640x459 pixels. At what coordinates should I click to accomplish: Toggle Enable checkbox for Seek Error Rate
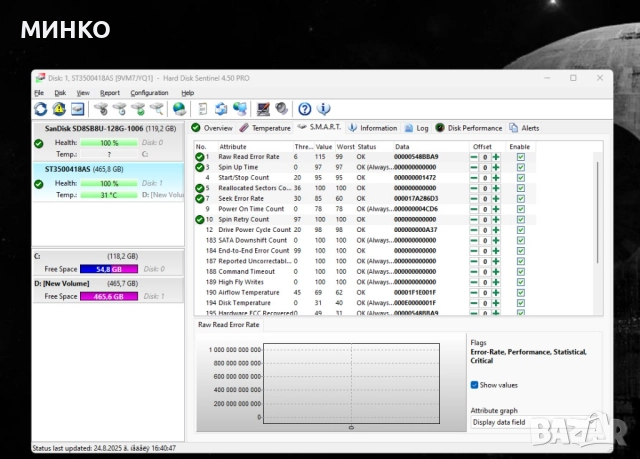pyautogui.click(x=520, y=199)
